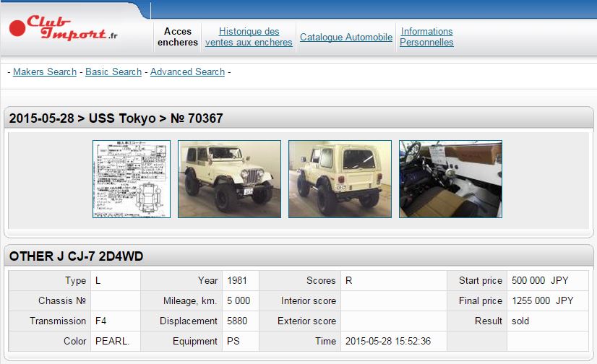
Task: Open the Makers Search link
Action: click(x=45, y=71)
